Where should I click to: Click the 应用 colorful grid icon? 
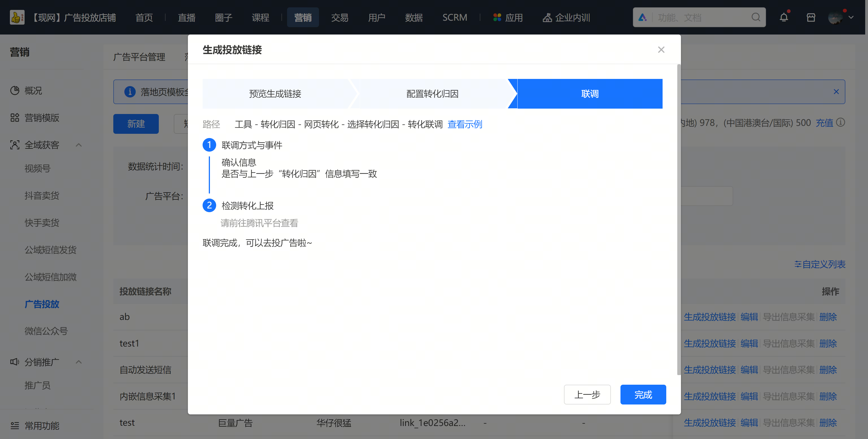(x=497, y=17)
